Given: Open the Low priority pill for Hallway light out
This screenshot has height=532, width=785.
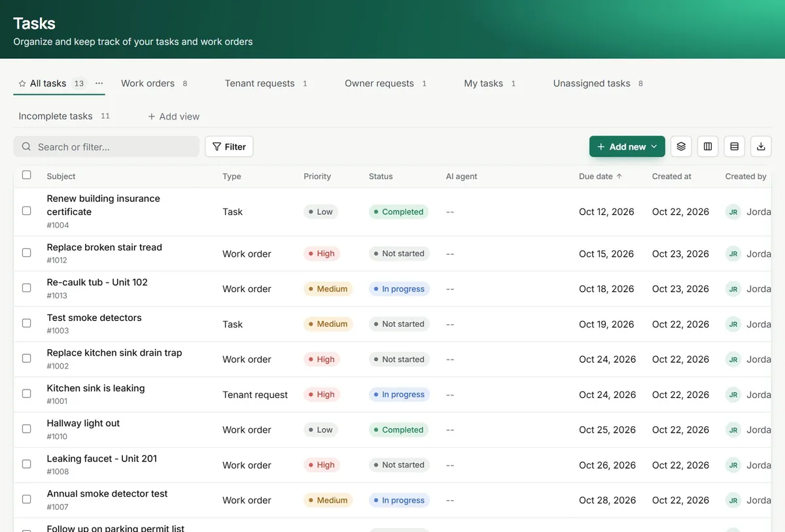Looking at the screenshot, I should click(x=321, y=430).
